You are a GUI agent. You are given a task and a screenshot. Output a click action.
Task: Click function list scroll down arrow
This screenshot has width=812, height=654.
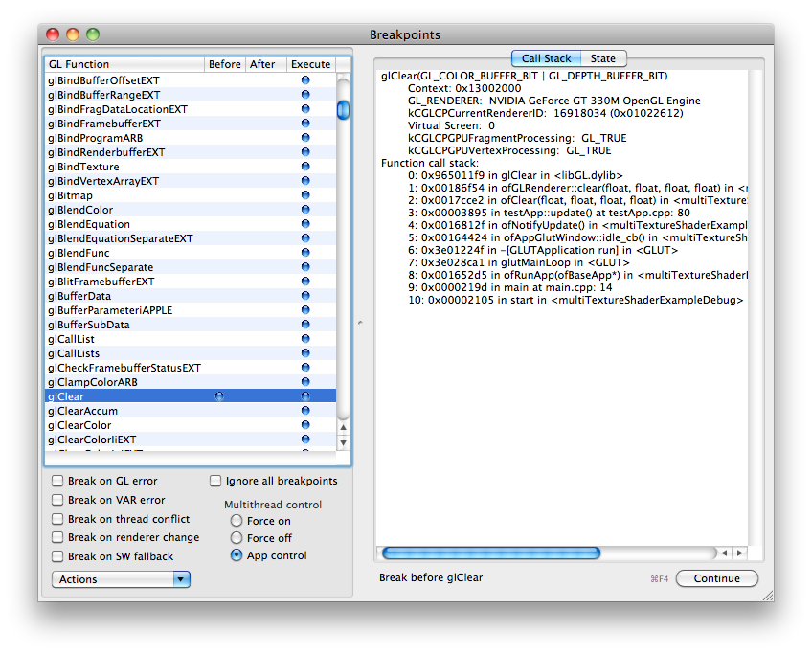pyautogui.click(x=344, y=443)
